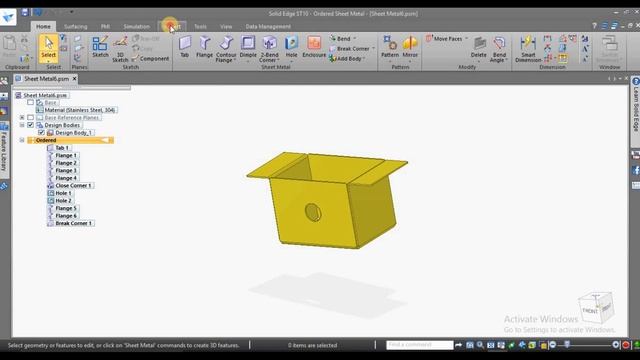Switch to the PMI tab
The image size is (640, 360).
(105, 27)
